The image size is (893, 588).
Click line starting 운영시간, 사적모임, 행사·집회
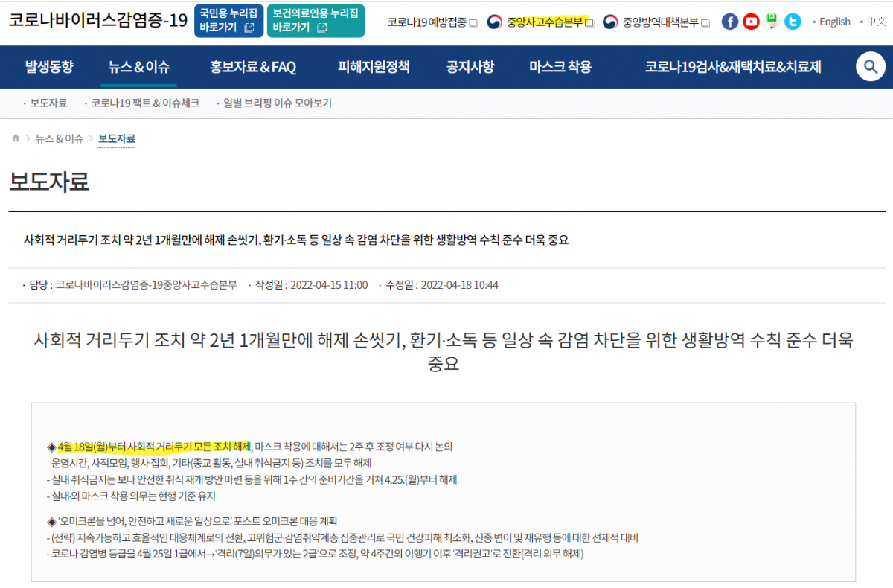tap(208, 463)
